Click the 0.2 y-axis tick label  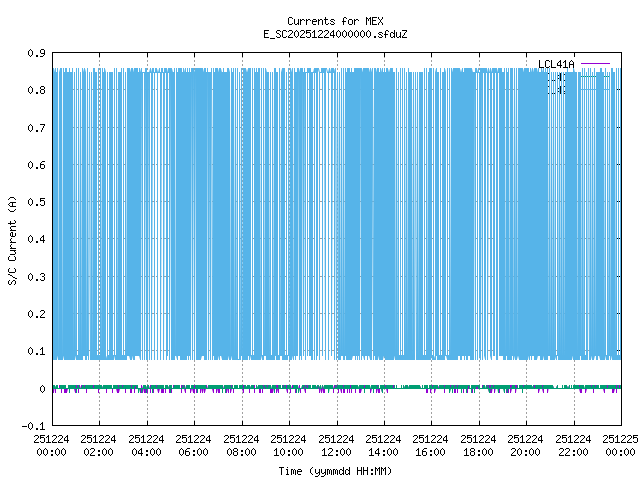(35, 314)
